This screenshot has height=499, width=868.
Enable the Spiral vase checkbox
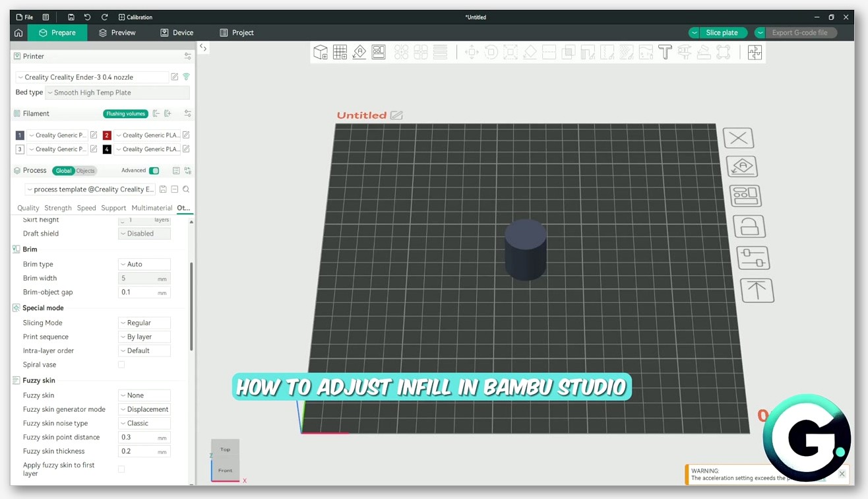[121, 364]
